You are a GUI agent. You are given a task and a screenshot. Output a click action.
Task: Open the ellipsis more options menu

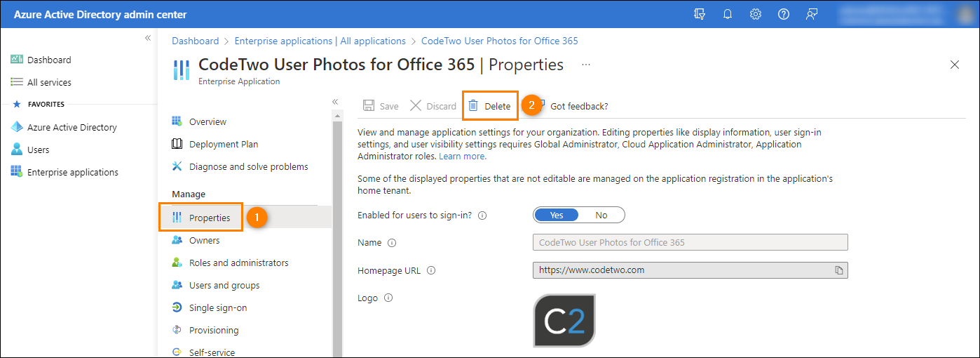(586, 65)
